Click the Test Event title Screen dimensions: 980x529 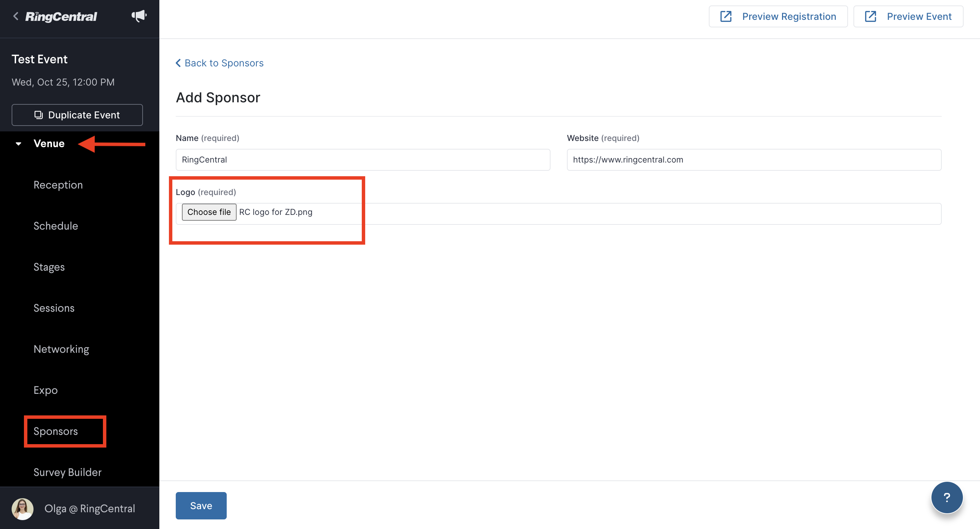coord(40,60)
